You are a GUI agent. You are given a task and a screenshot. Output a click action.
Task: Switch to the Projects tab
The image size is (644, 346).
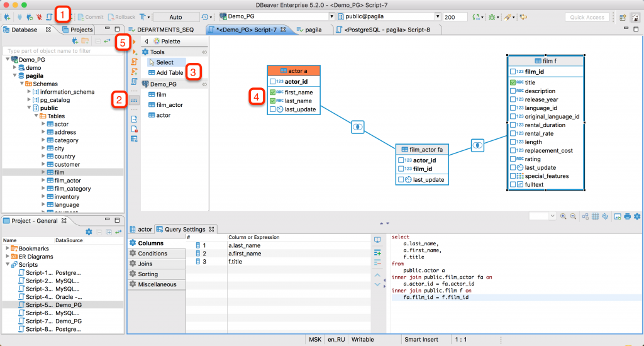pos(77,30)
